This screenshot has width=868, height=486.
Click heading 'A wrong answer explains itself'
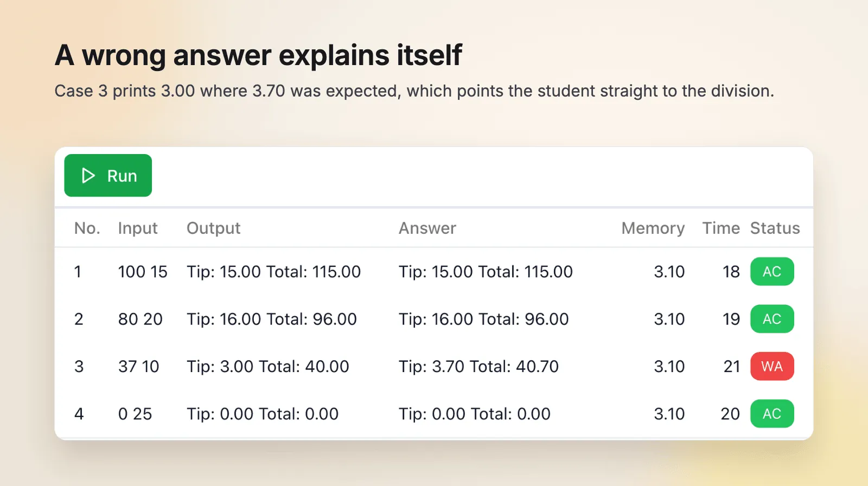tap(258, 55)
